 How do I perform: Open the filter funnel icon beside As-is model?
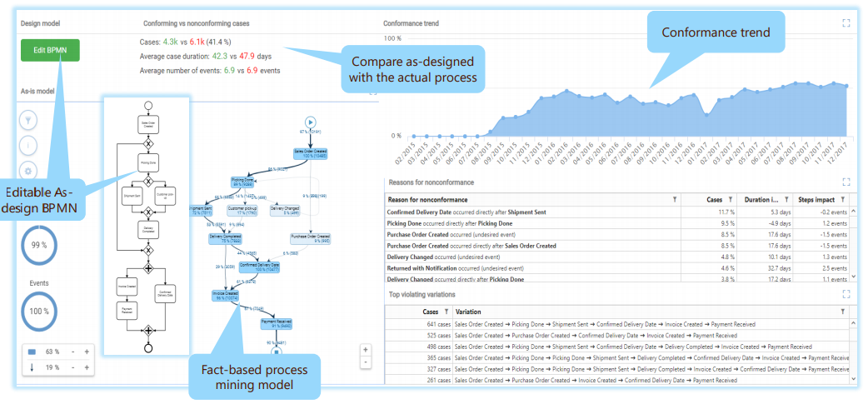28,120
